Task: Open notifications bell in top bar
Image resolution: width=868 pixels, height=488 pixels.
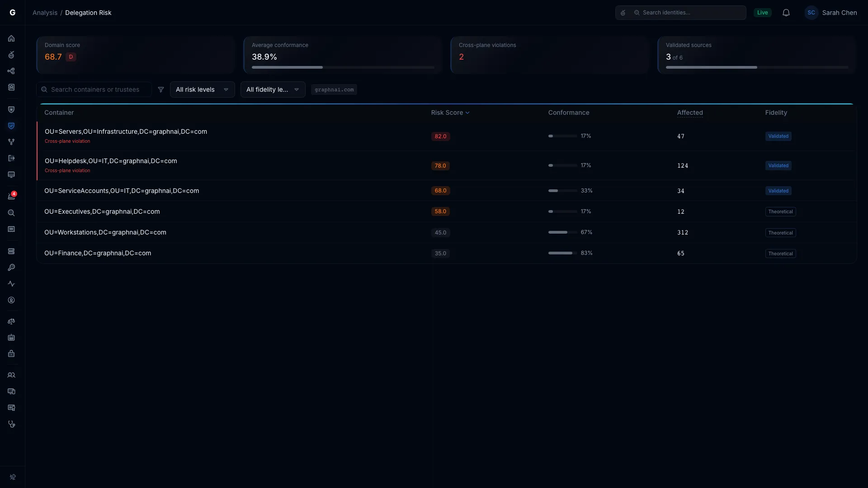Action: tap(786, 13)
